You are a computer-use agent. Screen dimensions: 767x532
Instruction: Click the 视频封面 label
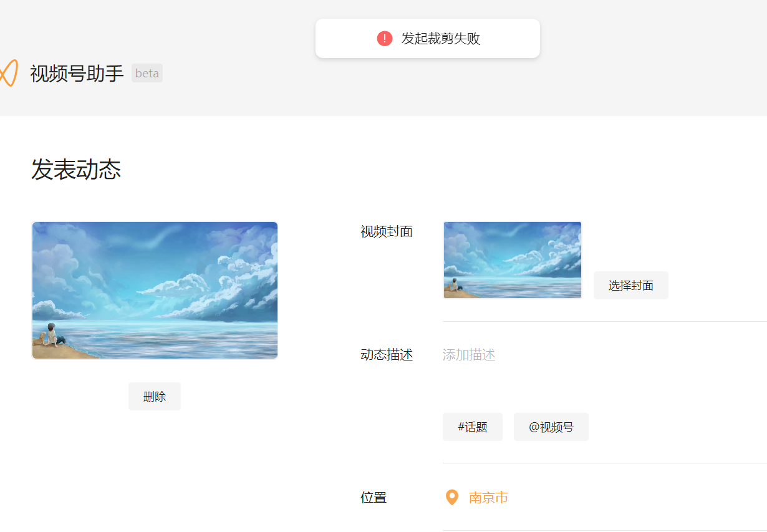387,231
